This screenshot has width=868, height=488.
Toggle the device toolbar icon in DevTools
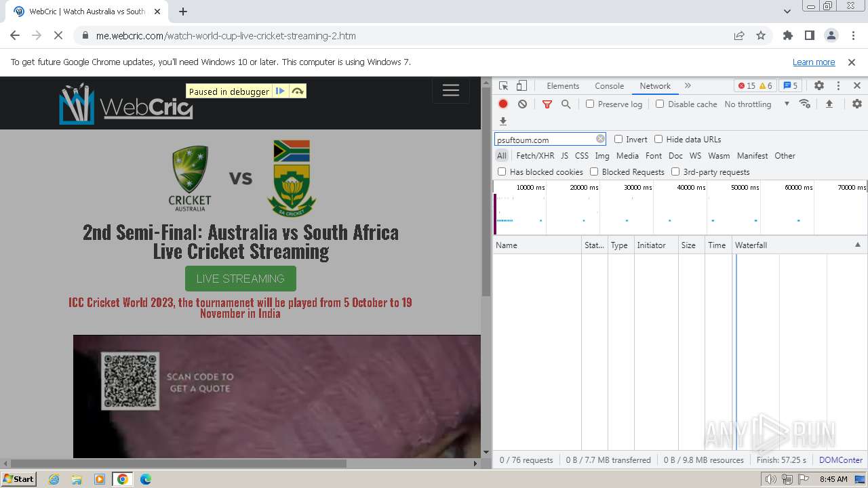tap(521, 86)
